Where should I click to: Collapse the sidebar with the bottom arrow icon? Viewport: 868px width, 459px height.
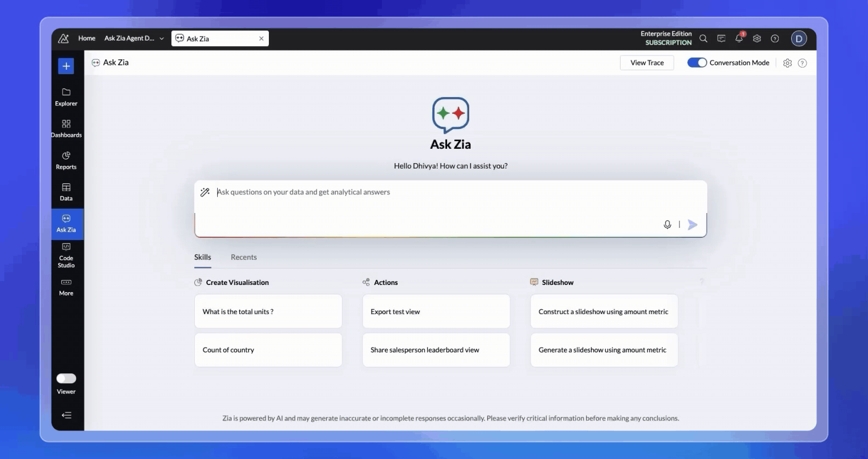[x=66, y=415]
